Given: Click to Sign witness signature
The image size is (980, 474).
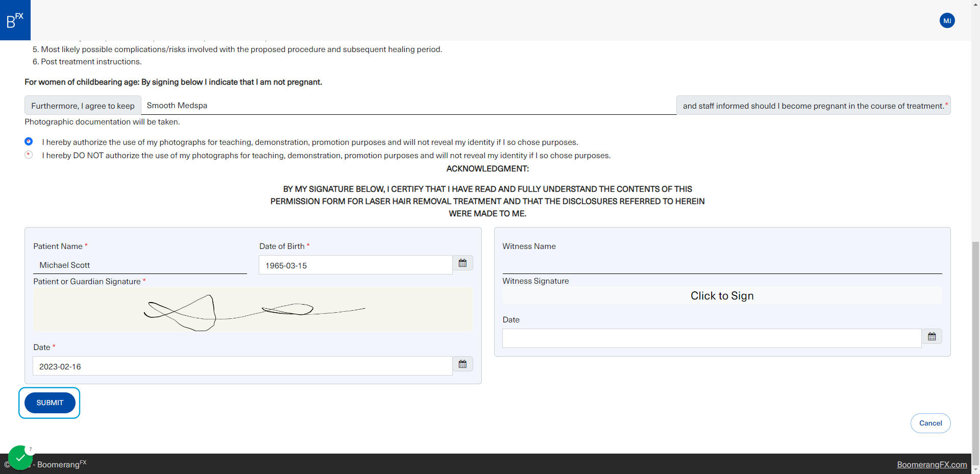Looking at the screenshot, I should tap(722, 296).
